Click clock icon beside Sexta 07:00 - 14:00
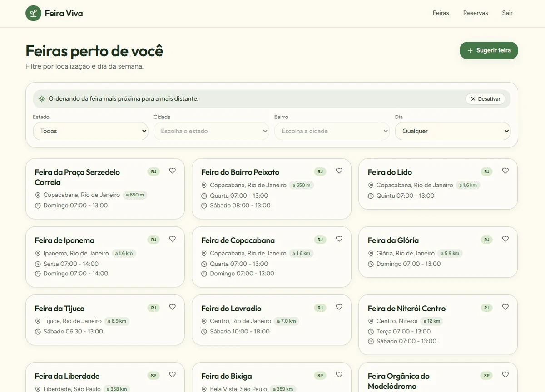545x392 pixels. [x=38, y=264]
